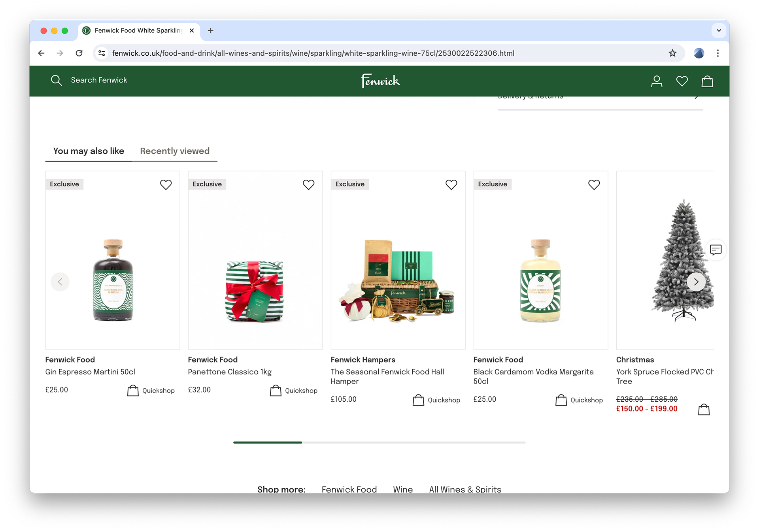The image size is (759, 532).
Task: Go back with carousel previous arrow
Action: pos(60,282)
